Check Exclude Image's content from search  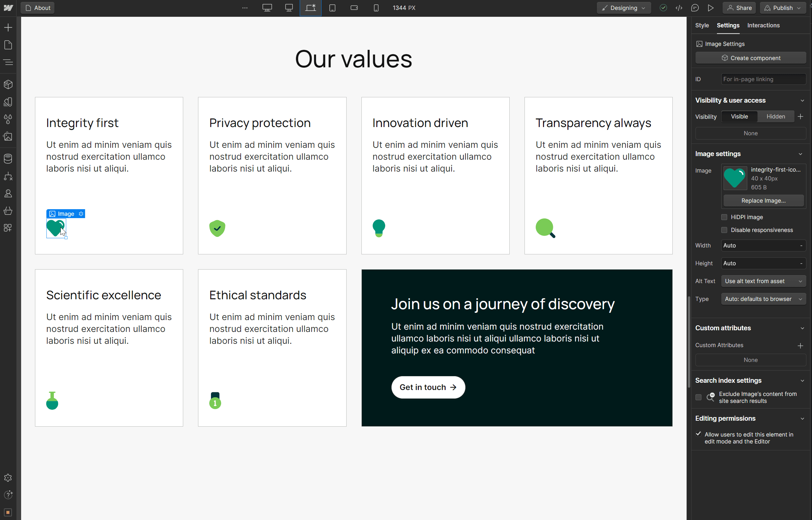[x=698, y=398]
